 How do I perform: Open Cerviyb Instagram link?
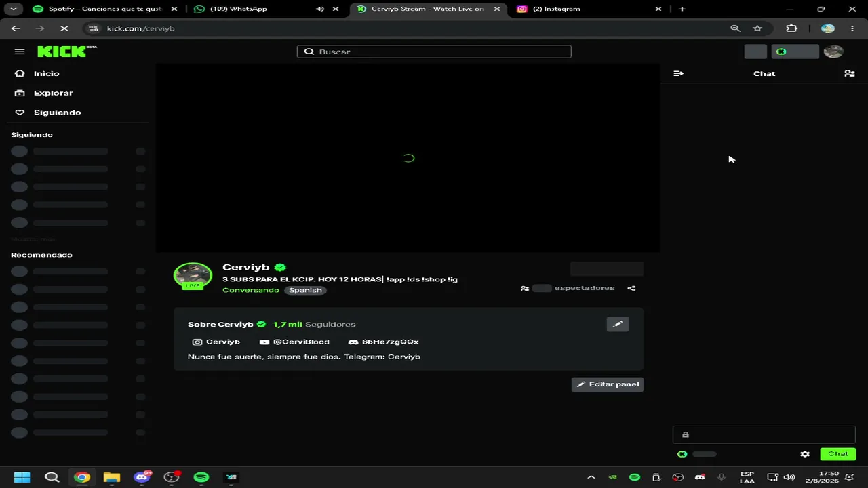pos(216,342)
